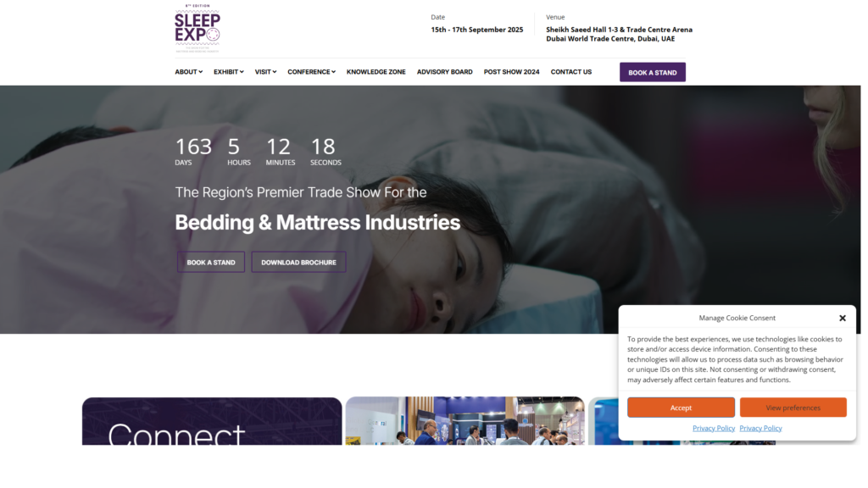Click the Connect purple card
The width and height of the screenshot is (868, 488).
pos(212,421)
